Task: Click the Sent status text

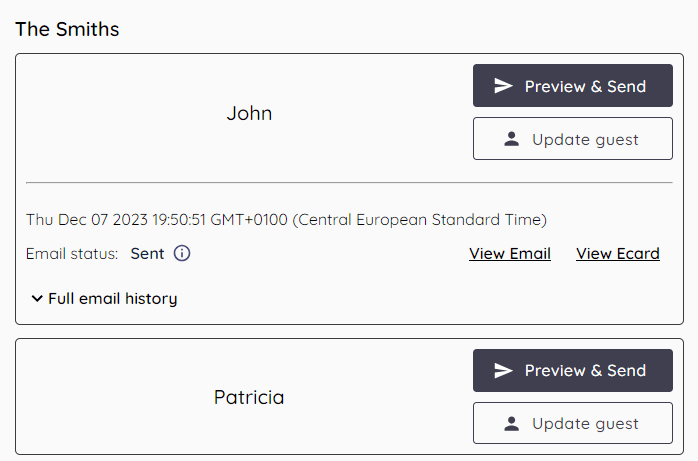Action: pyautogui.click(x=147, y=253)
